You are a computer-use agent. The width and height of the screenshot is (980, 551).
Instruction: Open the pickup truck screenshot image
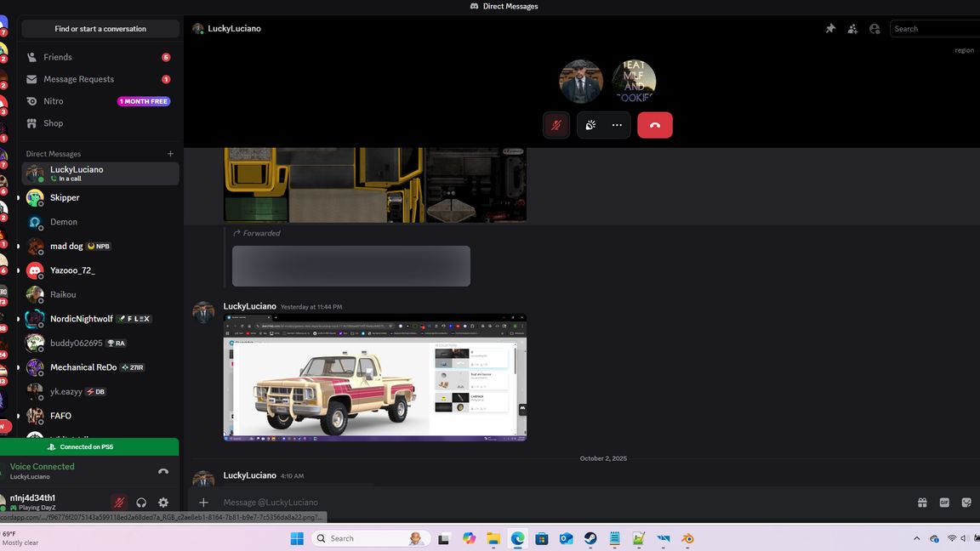374,378
